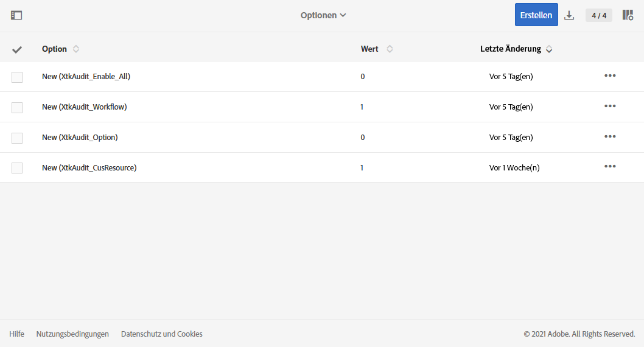644x347 pixels.
Task: Expand the Optionen dropdown menu
Action: pyautogui.click(x=323, y=15)
